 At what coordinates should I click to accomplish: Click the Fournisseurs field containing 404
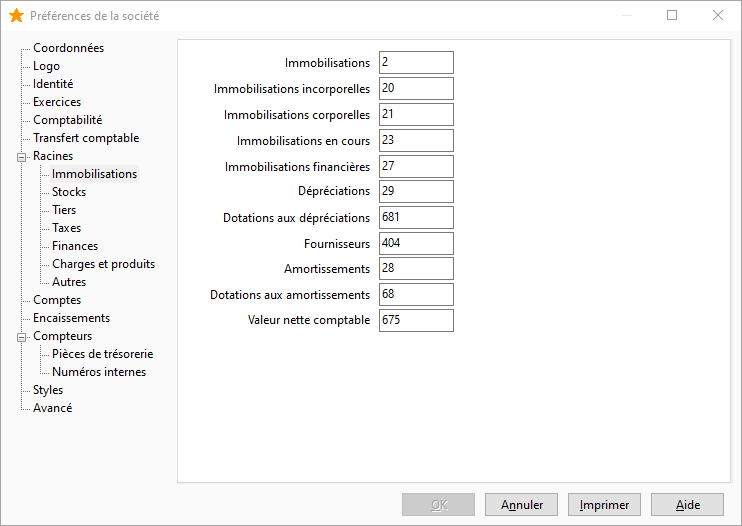point(416,244)
